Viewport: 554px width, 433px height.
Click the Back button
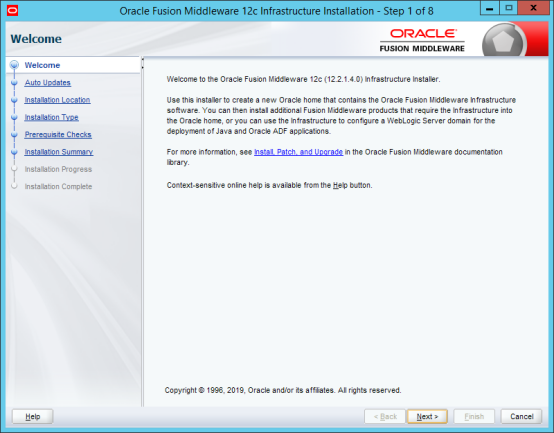click(385, 416)
